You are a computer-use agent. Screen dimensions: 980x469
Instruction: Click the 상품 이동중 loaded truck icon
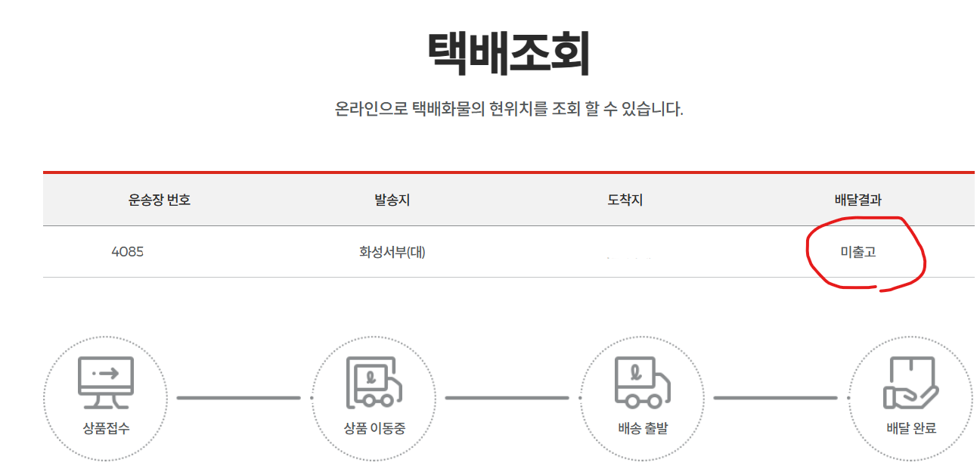click(374, 382)
